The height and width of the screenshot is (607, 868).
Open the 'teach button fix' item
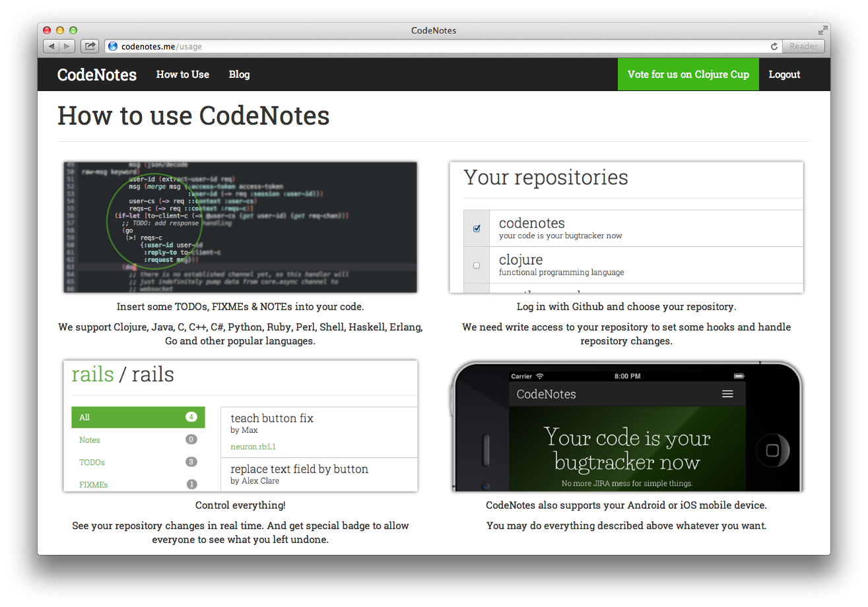coord(272,418)
